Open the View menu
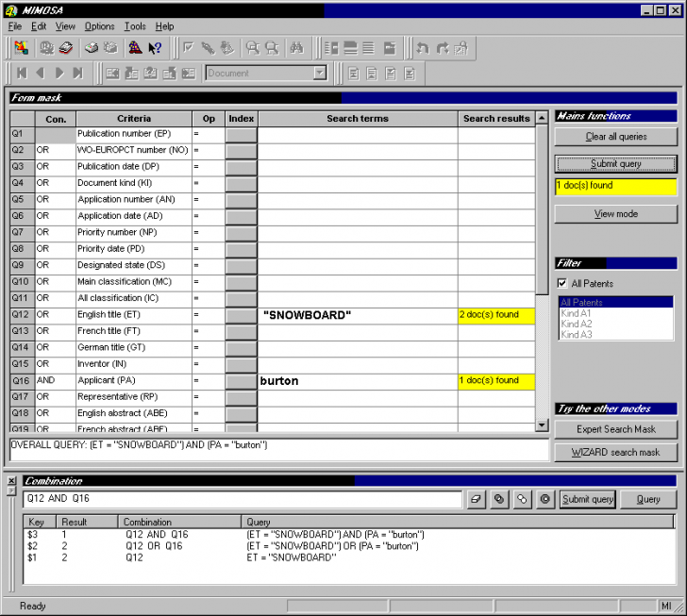This screenshot has height=616, width=687. (x=65, y=26)
